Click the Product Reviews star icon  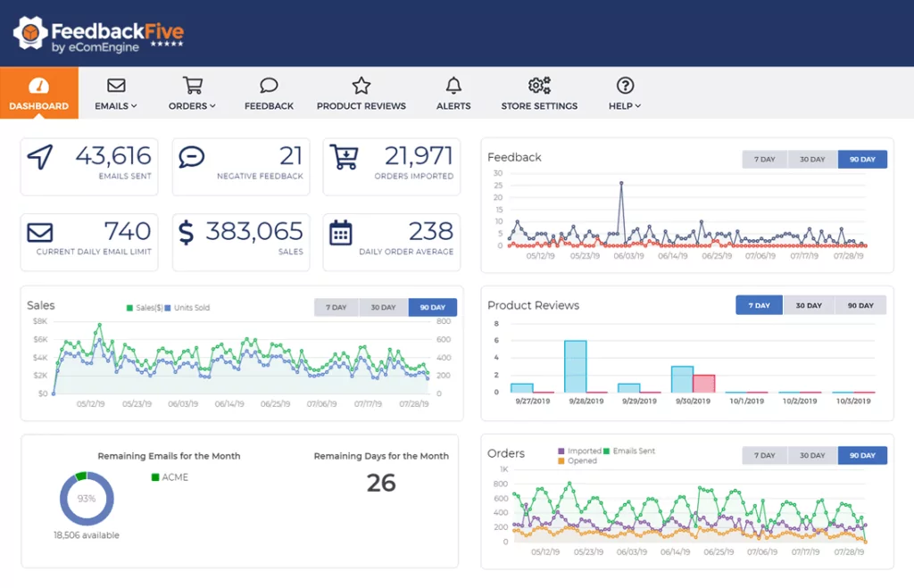point(361,86)
